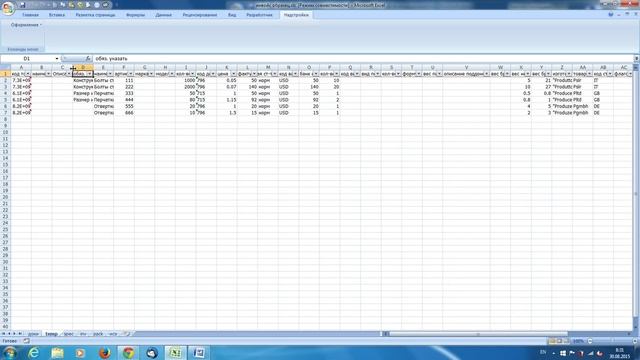Image resolution: width=640 pixels, height=360 pixels.
Task: Switch to the Главная ribbon tab
Action: 30,15
